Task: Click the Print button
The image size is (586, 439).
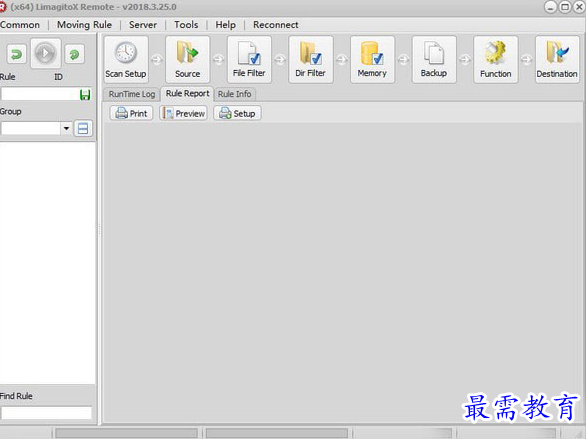Action: [131, 113]
